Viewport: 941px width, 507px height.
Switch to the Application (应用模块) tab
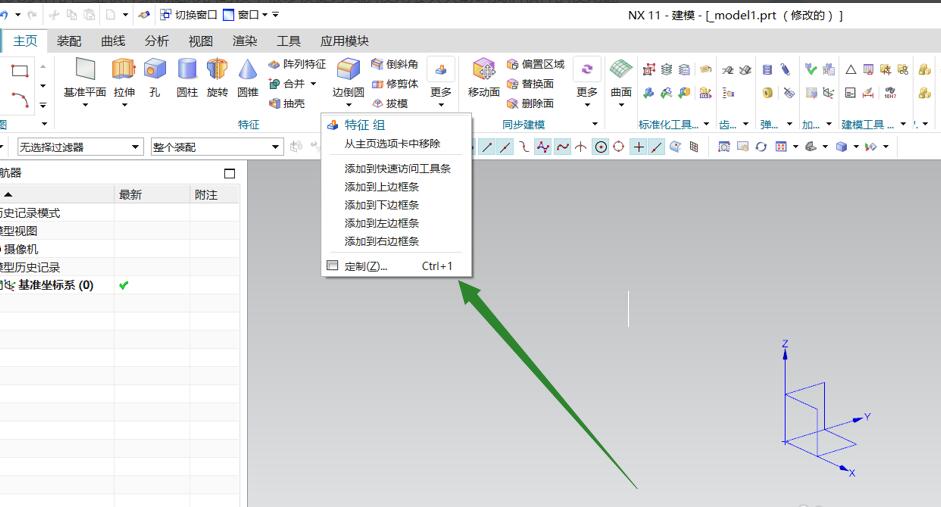[344, 41]
